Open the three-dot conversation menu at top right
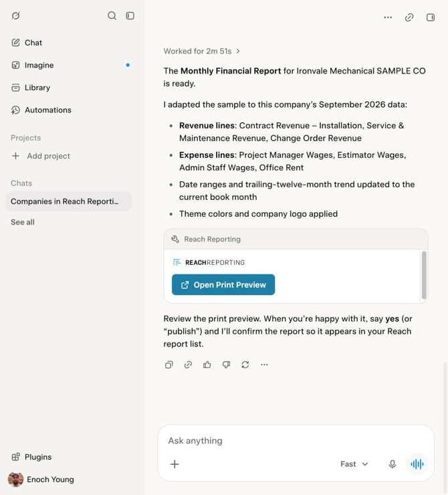 [388, 17]
